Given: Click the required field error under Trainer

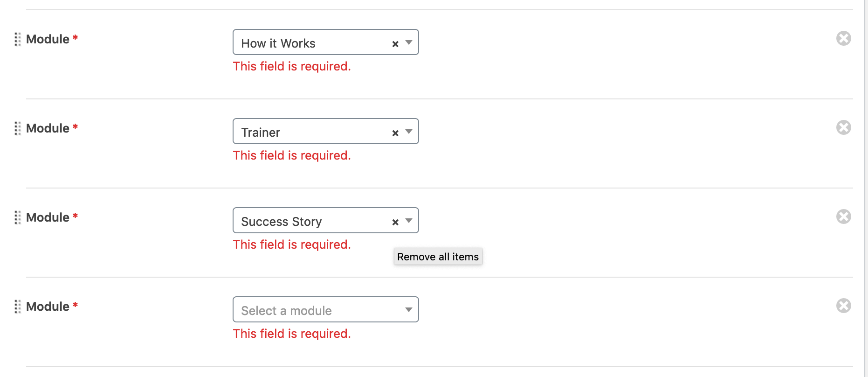Looking at the screenshot, I should coord(291,155).
